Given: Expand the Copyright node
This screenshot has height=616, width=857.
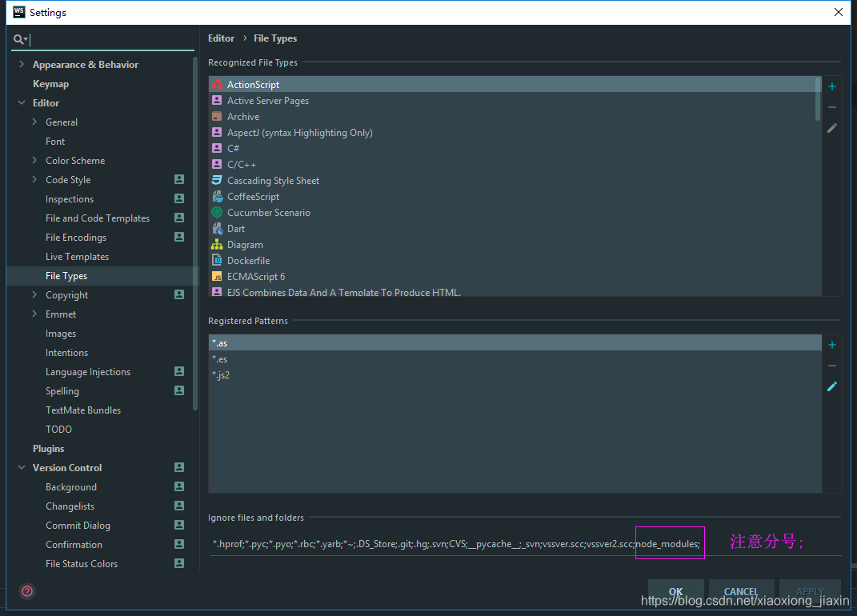Looking at the screenshot, I should click(34, 294).
